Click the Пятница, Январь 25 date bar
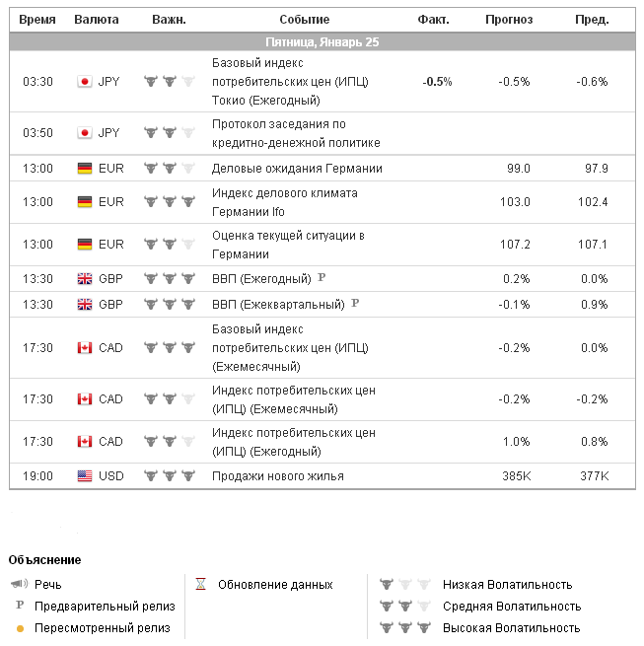The height and width of the screenshot is (646, 644). [322, 42]
